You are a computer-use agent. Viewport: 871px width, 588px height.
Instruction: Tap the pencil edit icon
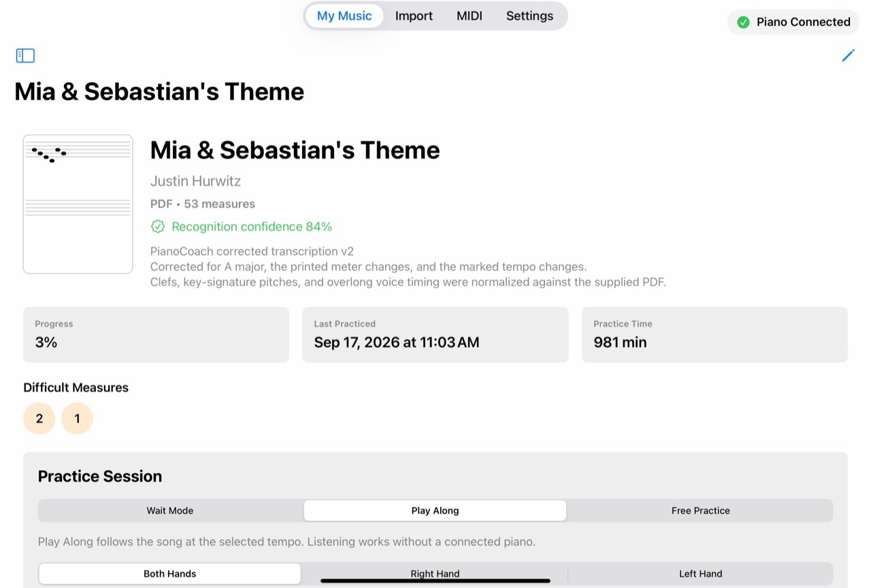848,56
